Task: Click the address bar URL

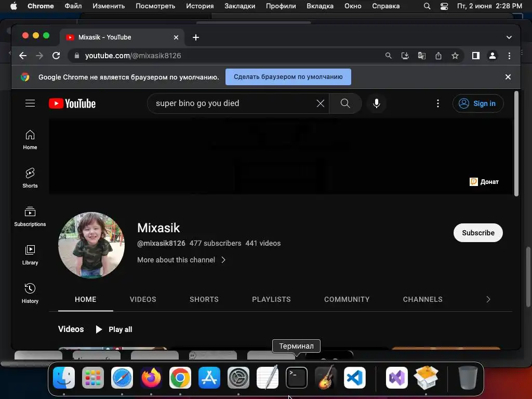Action: [133, 56]
